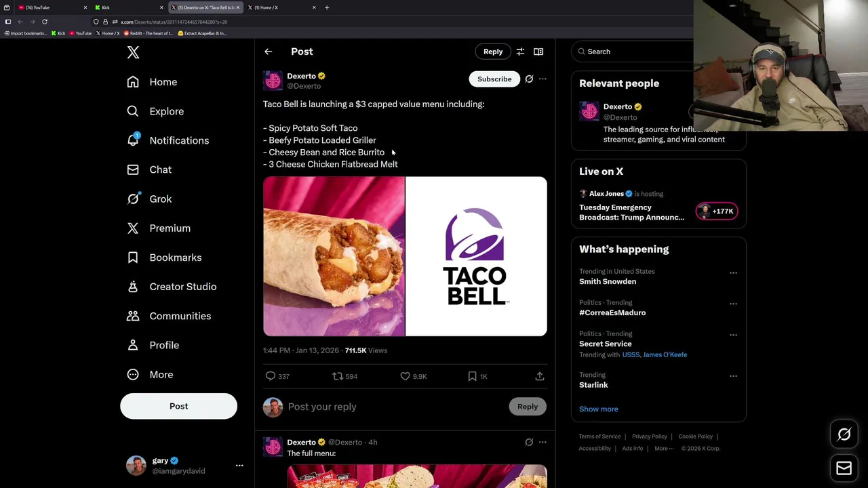This screenshot has width=868, height=488.
Task: Open more options for Starlink trend
Action: coord(733,375)
